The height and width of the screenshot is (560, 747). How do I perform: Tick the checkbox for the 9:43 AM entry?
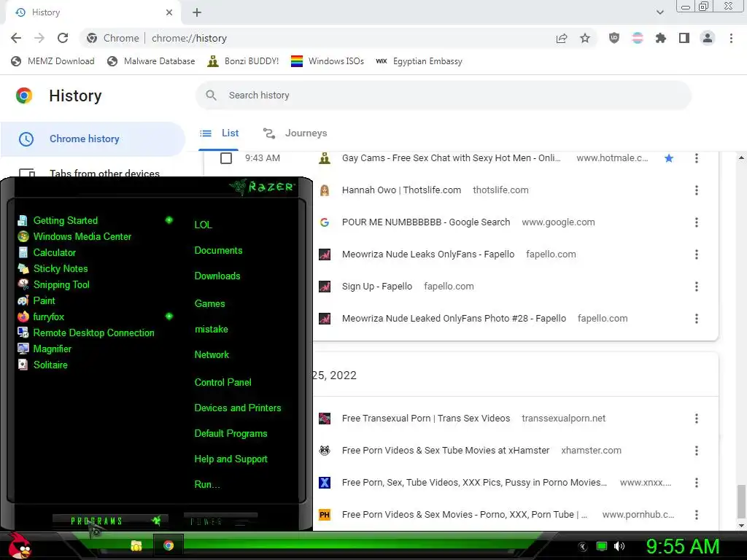(x=226, y=158)
